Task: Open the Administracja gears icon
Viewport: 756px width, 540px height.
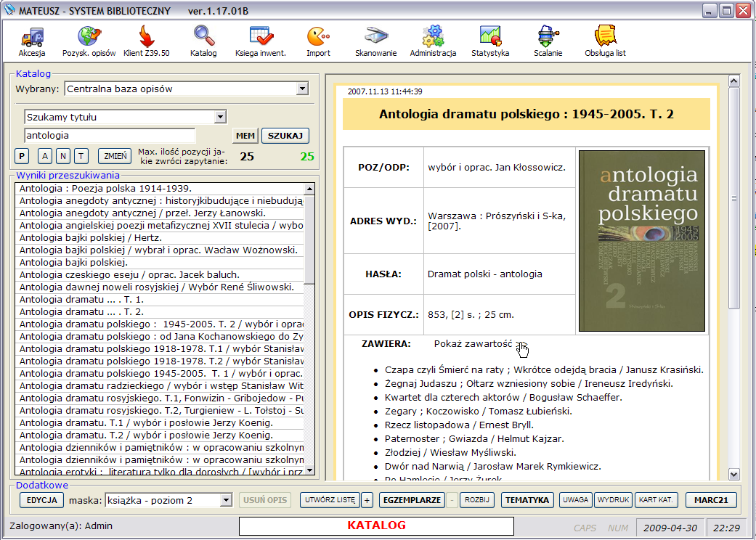Action: pos(433,41)
